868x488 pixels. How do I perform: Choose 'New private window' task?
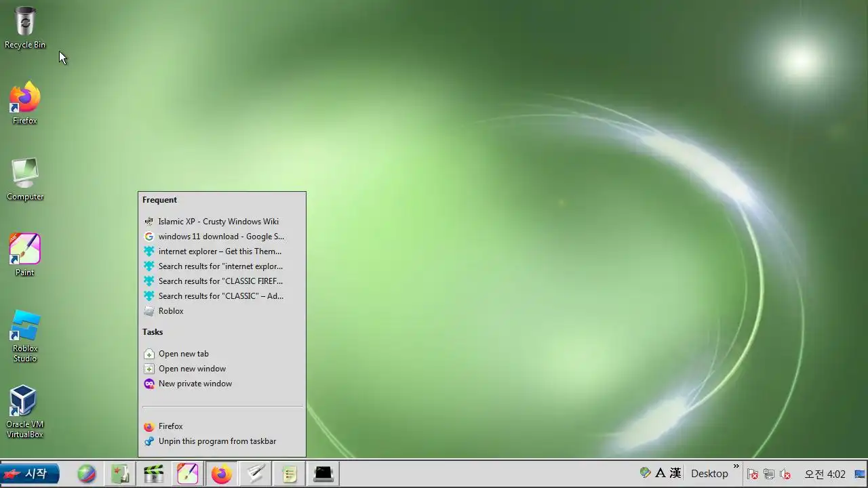pyautogui.click(x=222, y=384)
